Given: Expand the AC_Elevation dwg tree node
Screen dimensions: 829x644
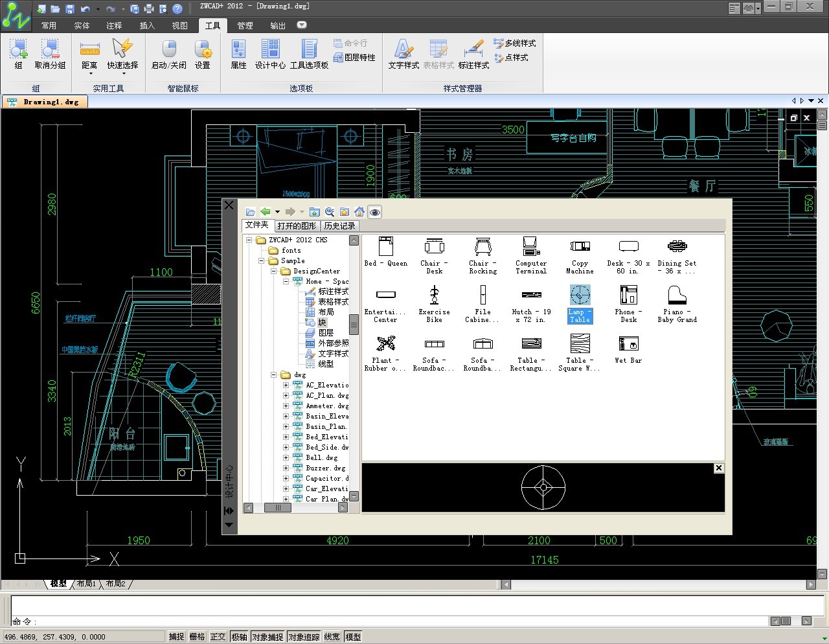Looking at the screenshot, I should pyautogui.click(x=286, y=385).
